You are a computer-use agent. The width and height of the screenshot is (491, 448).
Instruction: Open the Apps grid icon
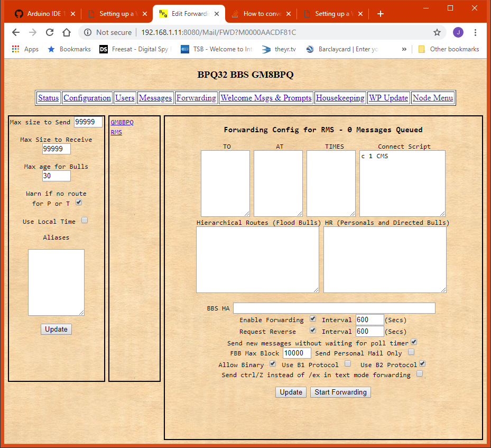pos(16,49)
